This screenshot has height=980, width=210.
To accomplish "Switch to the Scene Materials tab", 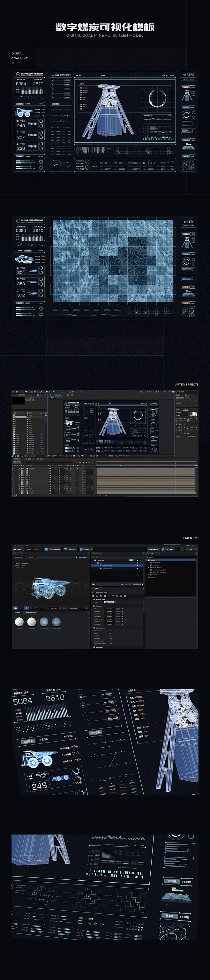I will coord(31,613).
